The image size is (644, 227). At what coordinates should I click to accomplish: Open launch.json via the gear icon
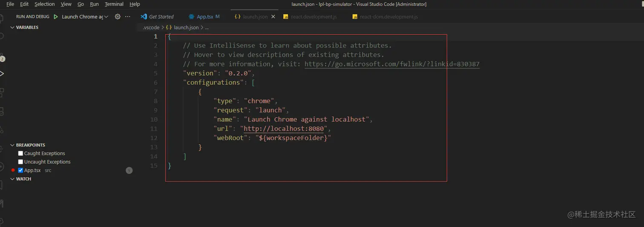118,17
